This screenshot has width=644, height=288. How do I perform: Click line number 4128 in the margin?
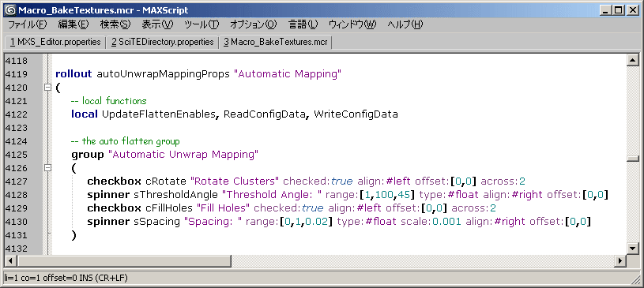click(x=17, y=194)
